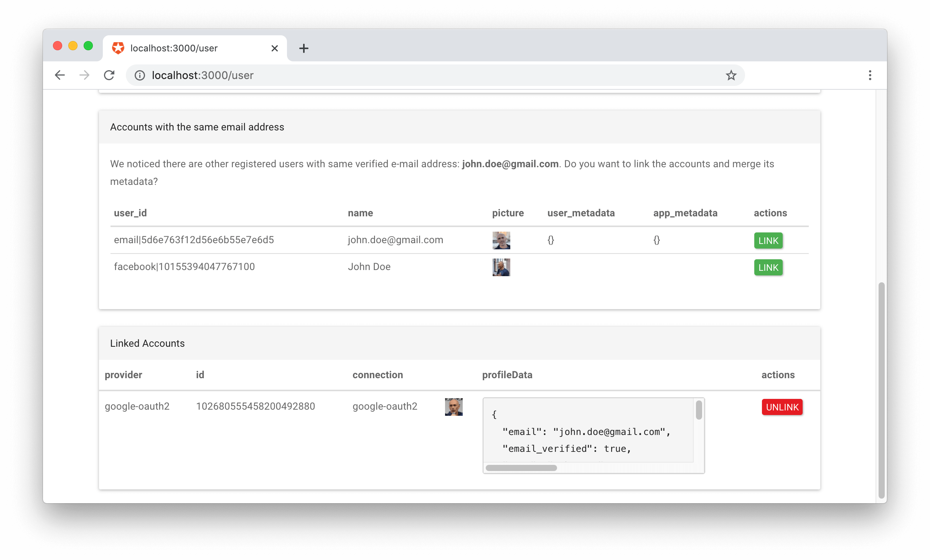Bookmark this page with the star icon
The image size is (930, 560).
pyautogui.click(x=731, y=75)
